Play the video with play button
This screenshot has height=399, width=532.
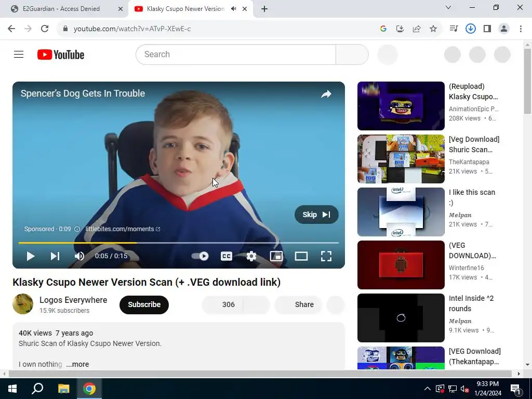(x=31, y=256)
